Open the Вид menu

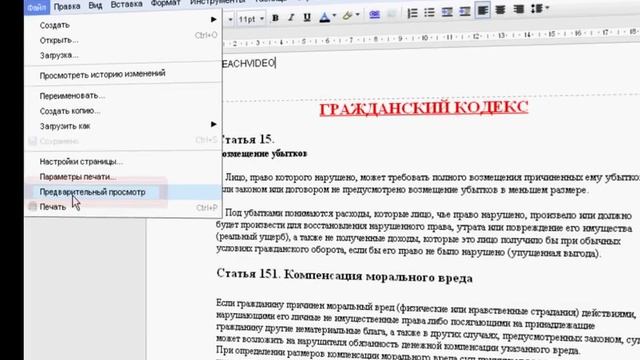(95, 6)
